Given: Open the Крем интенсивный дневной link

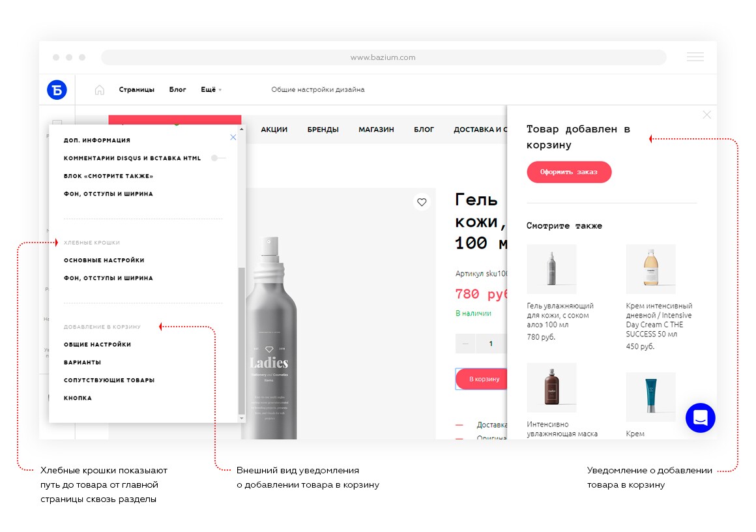Looking at the screenshot, I should 659,319.
